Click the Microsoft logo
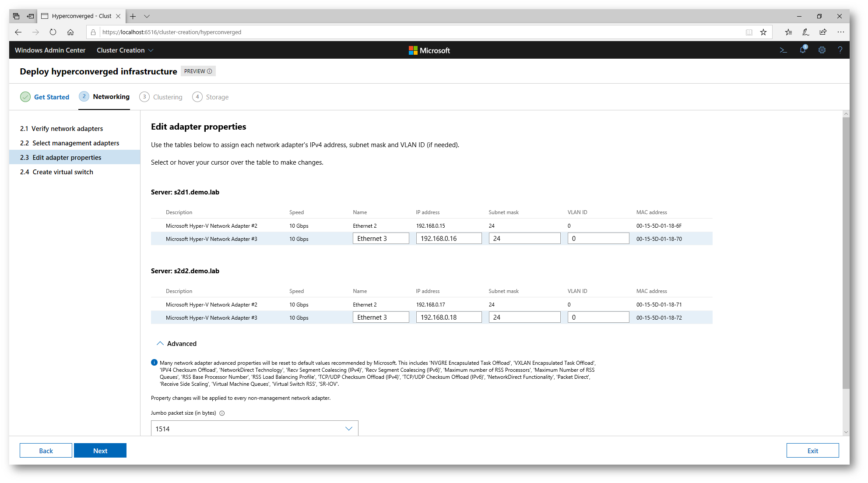The width and height of the screenshot is (868, 483). pos(429,50)
